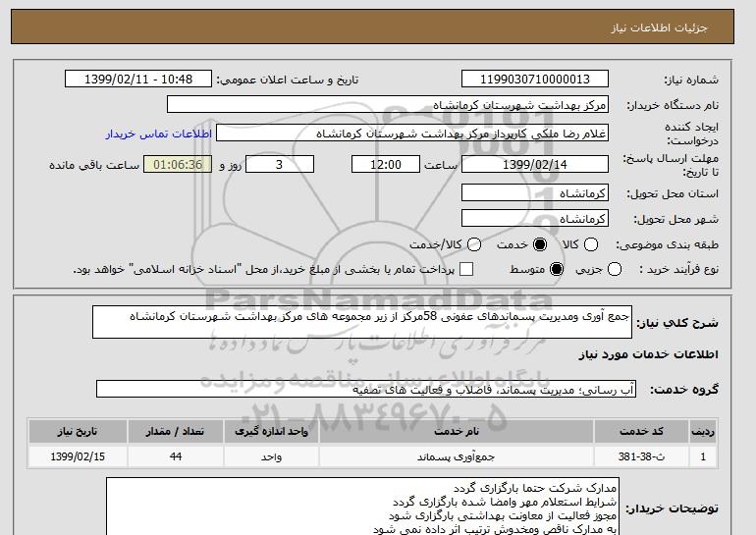Tick the Islamic treasury payment checkbox
The width and height of the screenshot is (756, 535).
pyautogui.click(x=466, y=269)
